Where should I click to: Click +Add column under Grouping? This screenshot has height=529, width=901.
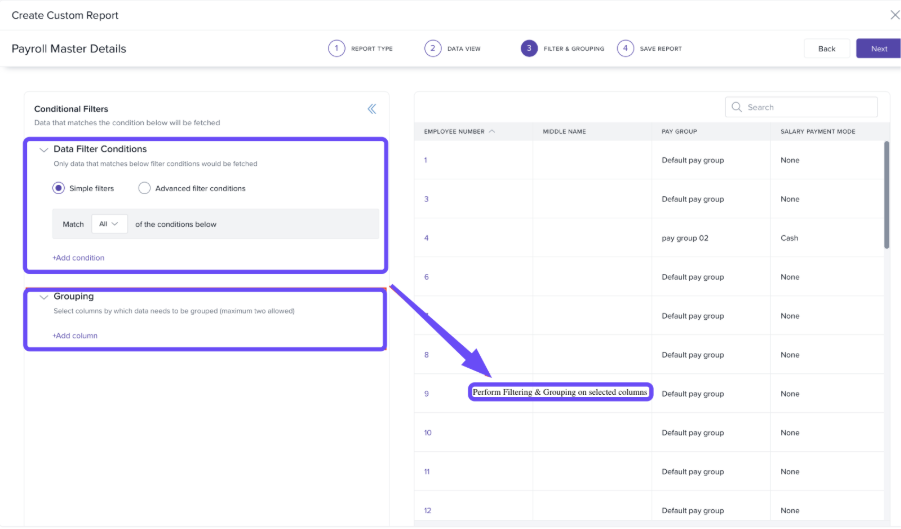pos(75,336)
